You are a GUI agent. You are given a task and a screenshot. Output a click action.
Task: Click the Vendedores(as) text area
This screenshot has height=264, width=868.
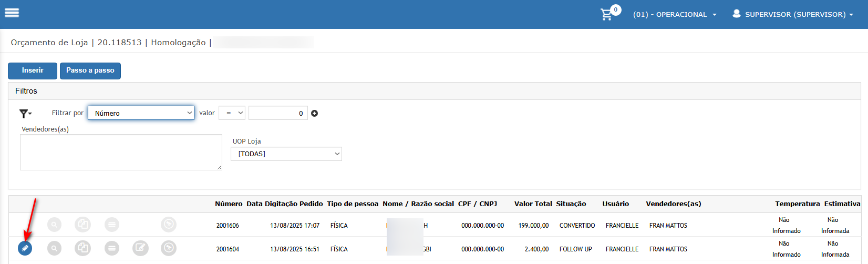coord(121,152)
